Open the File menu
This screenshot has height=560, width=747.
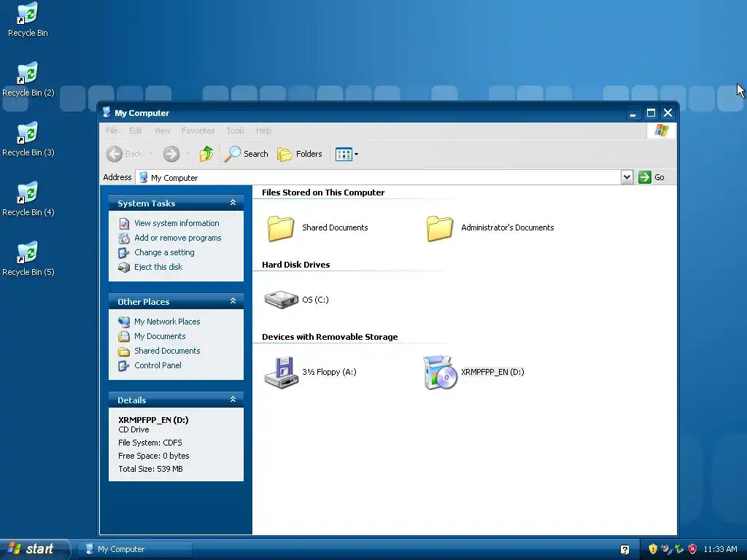click(x=112, y=131)
